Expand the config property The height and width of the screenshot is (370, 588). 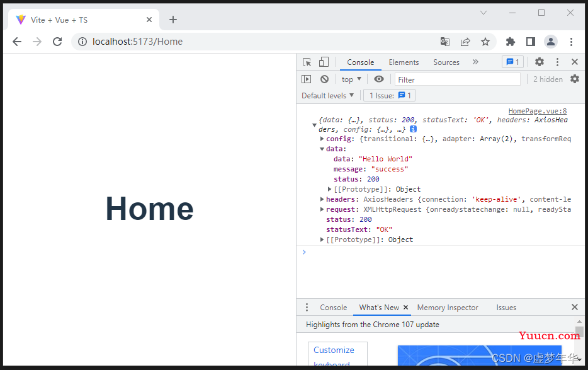click(322, 139)
